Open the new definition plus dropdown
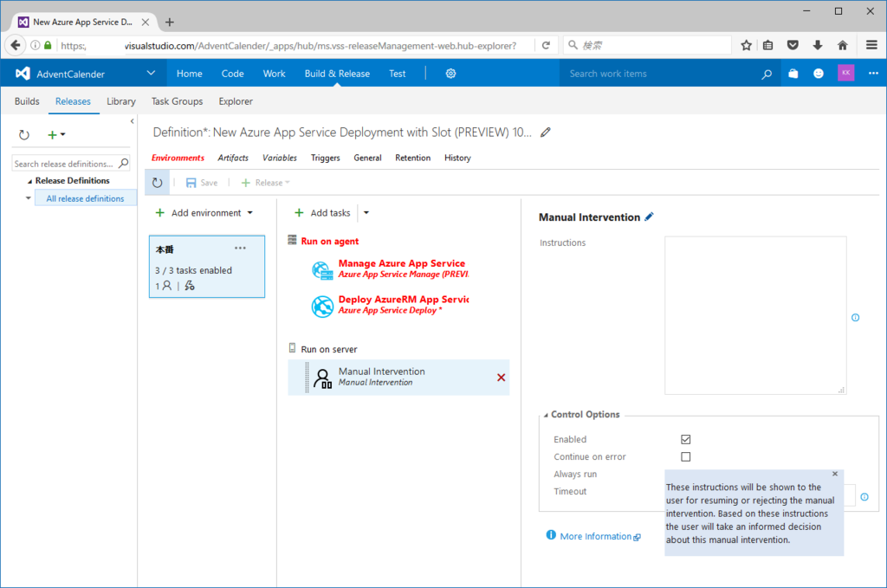 click(56, 134)
